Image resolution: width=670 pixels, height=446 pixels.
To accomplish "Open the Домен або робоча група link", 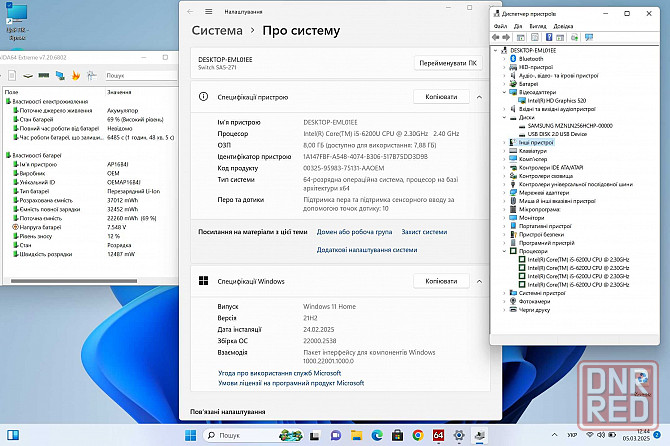I will point(354,232).
